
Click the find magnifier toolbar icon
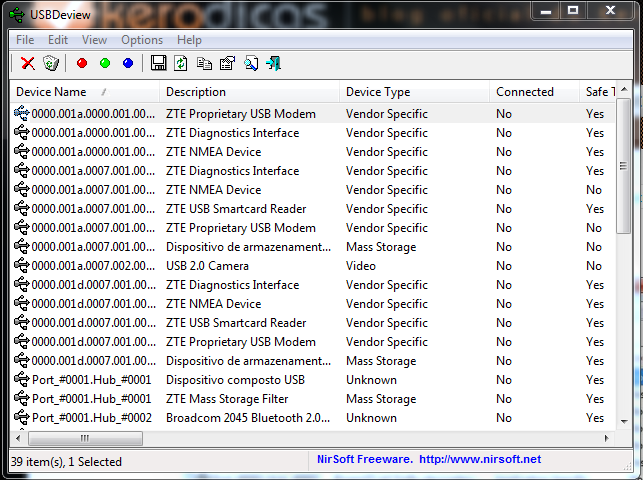click(x=250, y=64)
